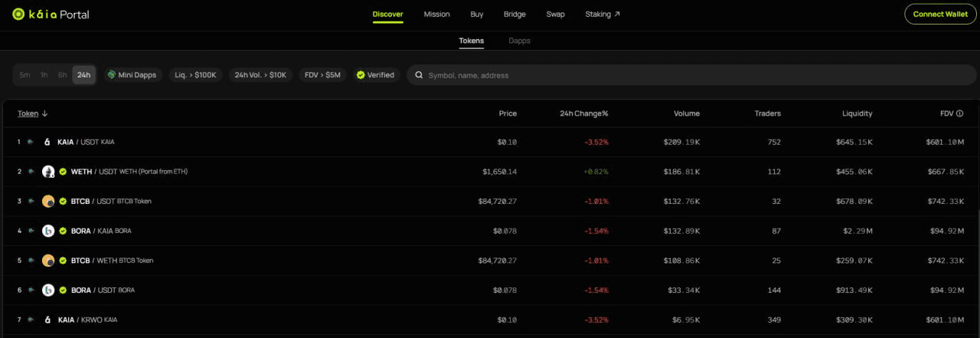Click the verified badge in BORA / KAIA row
This screenshot has height=338, width=980.
63,231
